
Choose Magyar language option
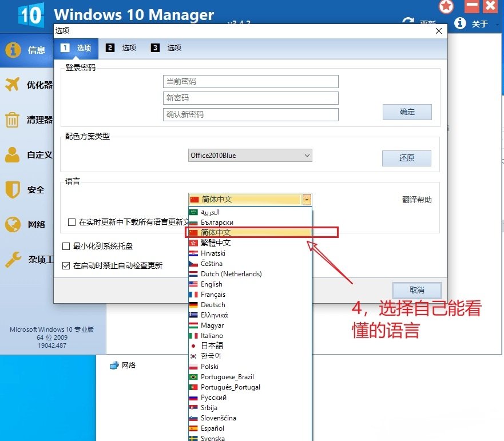click(250, 325)
